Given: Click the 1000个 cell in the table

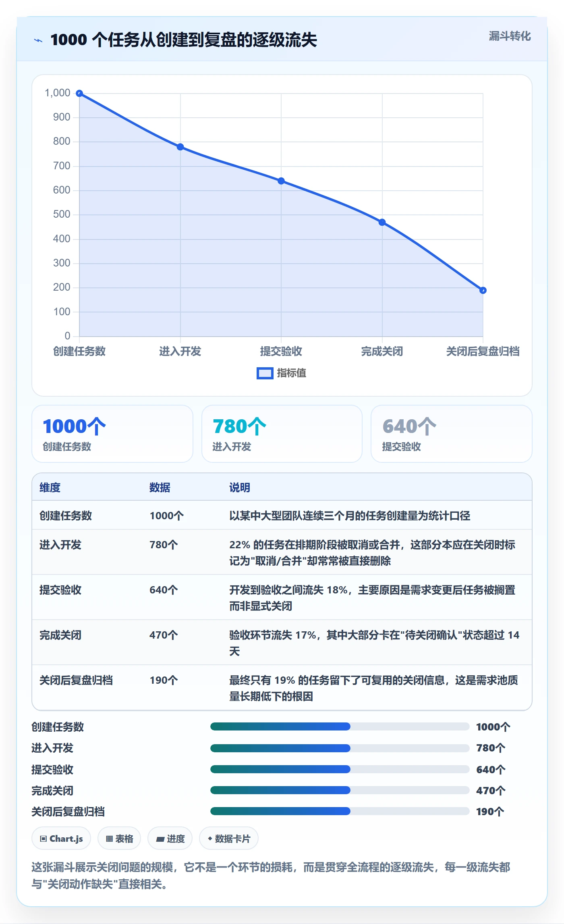Looking at the screenshot, I should 167,516.
